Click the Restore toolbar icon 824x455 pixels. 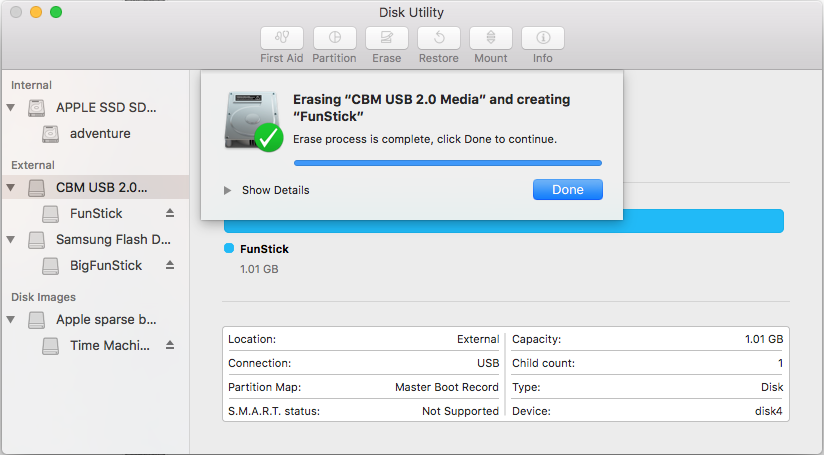[439, 38]
